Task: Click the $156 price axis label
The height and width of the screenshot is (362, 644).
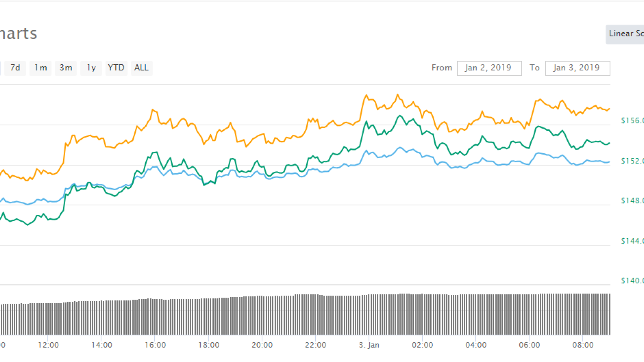Action: pyautogui.click(x=632, y=121)
